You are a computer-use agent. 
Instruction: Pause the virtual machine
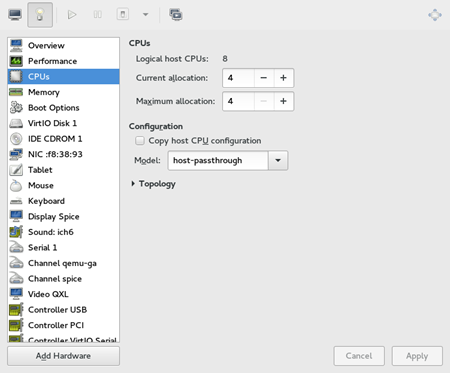pos(97,15)
